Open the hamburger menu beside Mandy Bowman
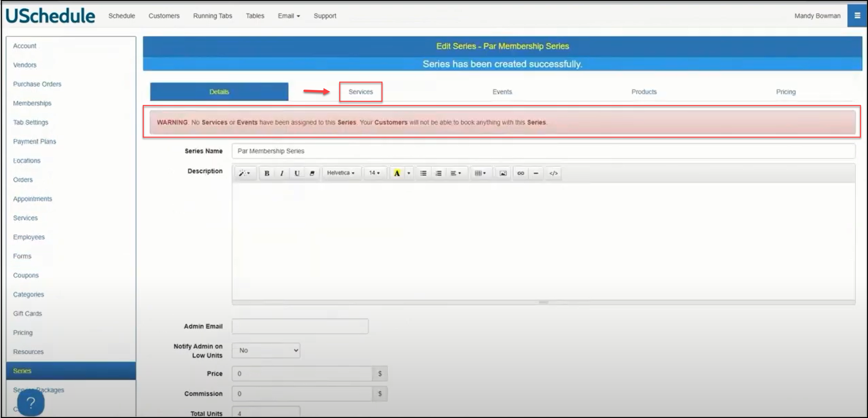The height and width of the screenshot is (418, 868). (857, 15)
